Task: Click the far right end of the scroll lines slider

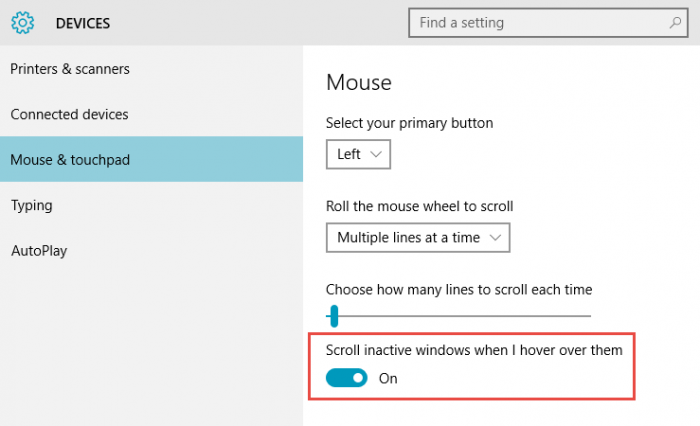Action: pyautogui.click(x=589, y=316)
